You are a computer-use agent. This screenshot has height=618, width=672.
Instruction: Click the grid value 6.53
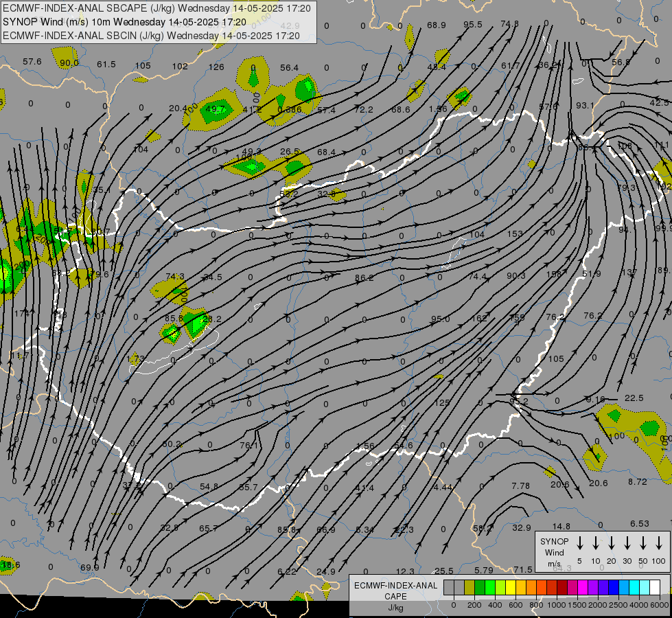[640, 524]
